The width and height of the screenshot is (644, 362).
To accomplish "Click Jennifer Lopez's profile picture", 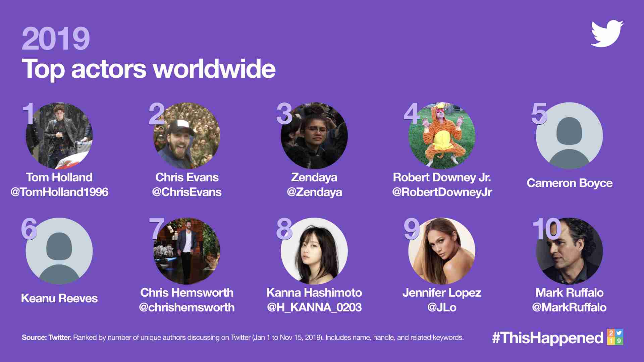I will 441,251.
